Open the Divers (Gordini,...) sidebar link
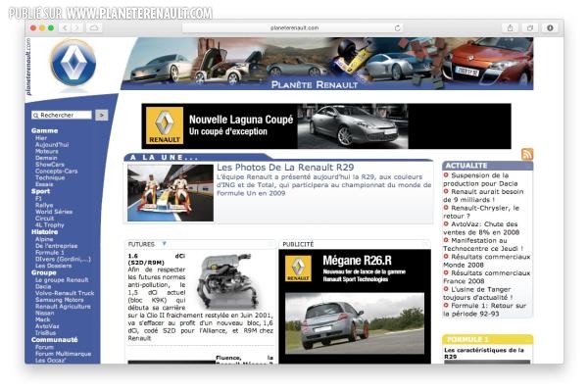The height and width of the screenshot is (392, 588). [63, 259]
